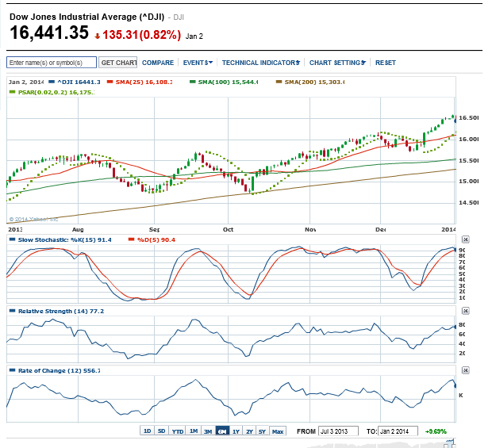Click the +9.69% period change text
The image size is (496, 448).
coord(436,431)
